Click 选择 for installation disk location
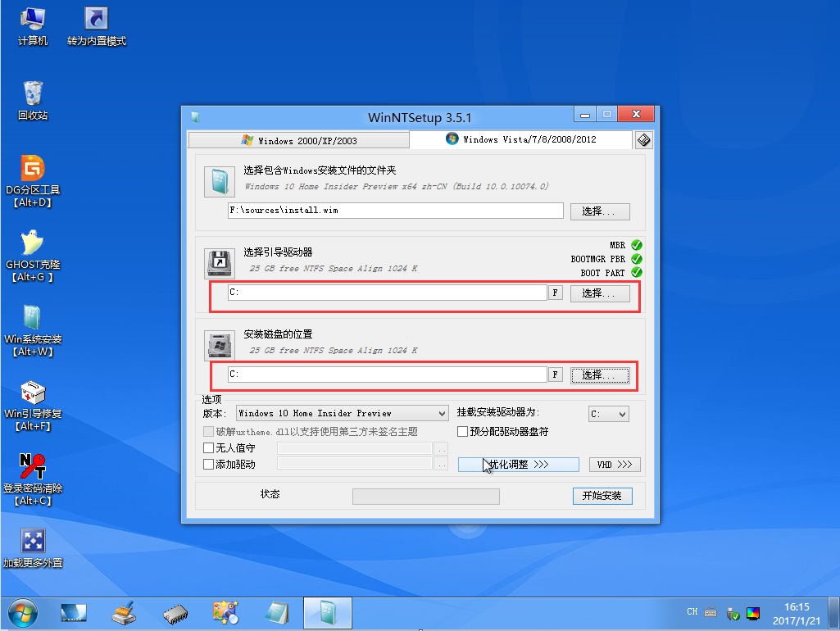This screenshot has width=840, height=631. [600, 375]
